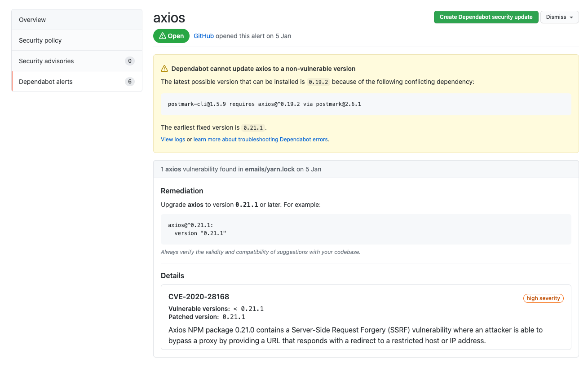Screen dimensions: 588x367
Task: Expand the Dismiss dropdown
Action: click(x=559, y=17)
